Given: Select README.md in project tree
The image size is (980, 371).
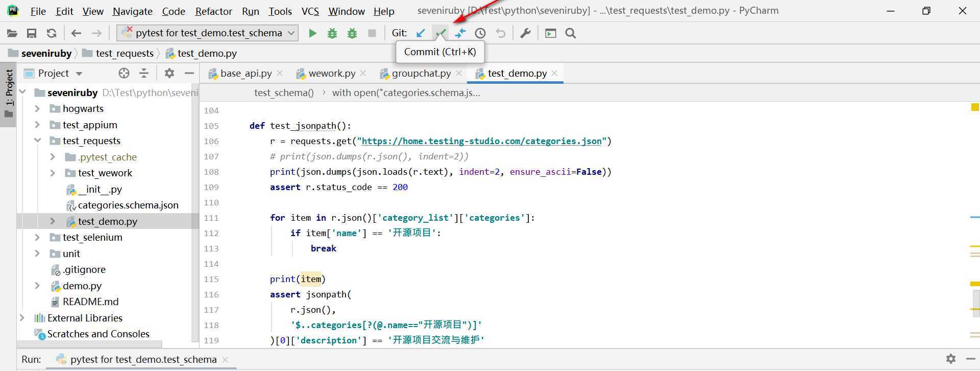Looking at the screenshot, I should coord(85,302).
